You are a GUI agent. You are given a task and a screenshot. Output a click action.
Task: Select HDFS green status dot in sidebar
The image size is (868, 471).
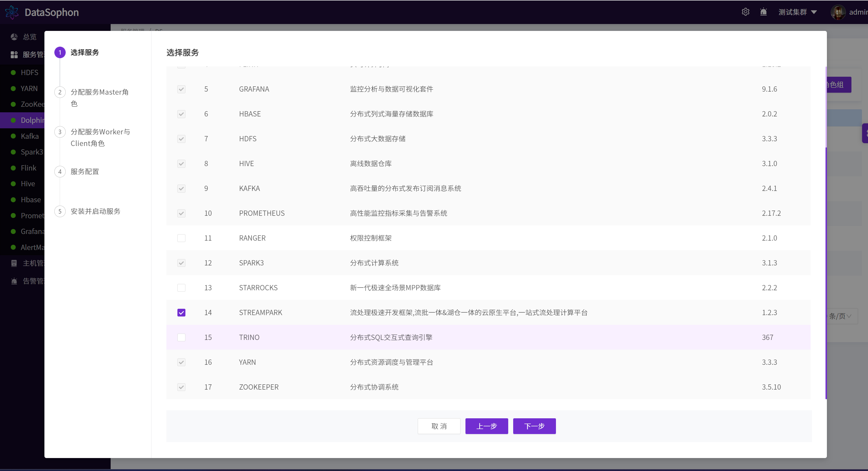click(13, 73)
